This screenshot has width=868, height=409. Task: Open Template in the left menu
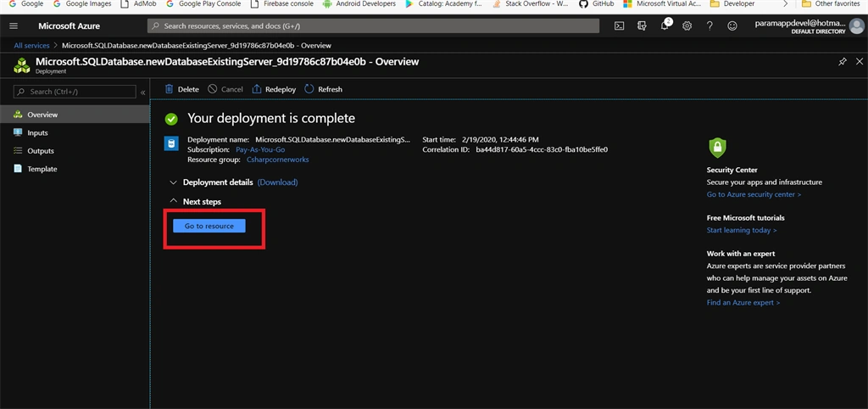(75, 169)
